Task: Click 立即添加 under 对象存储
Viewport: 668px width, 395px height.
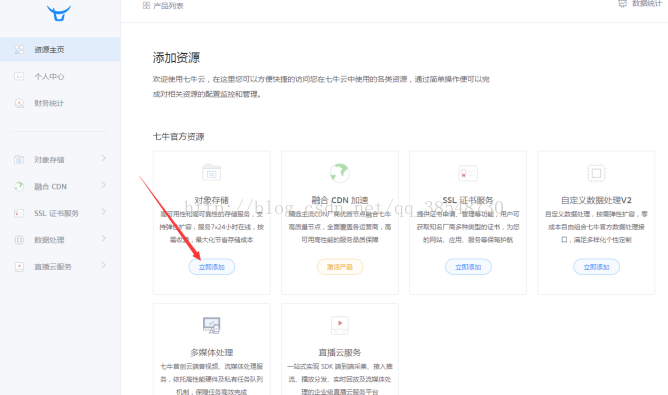Action: pyautogui.click(x=212, y=267)
